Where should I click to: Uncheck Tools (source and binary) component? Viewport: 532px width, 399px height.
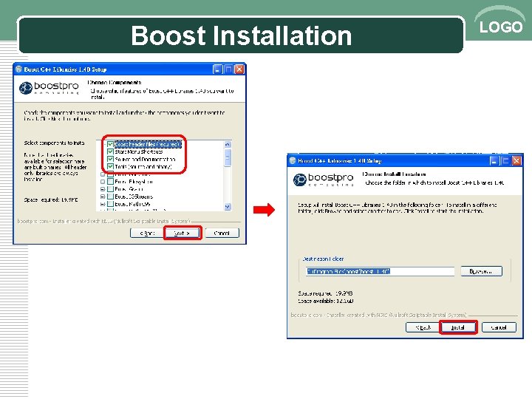110,166
